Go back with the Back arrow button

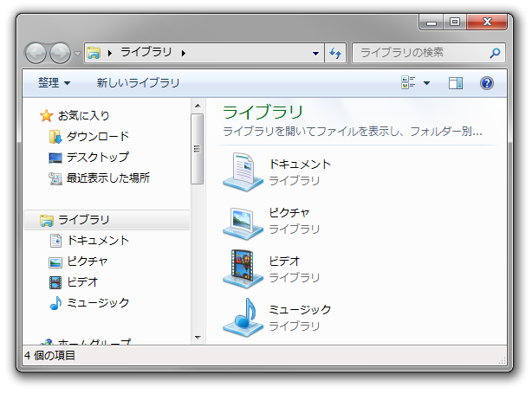pos(36,53)
